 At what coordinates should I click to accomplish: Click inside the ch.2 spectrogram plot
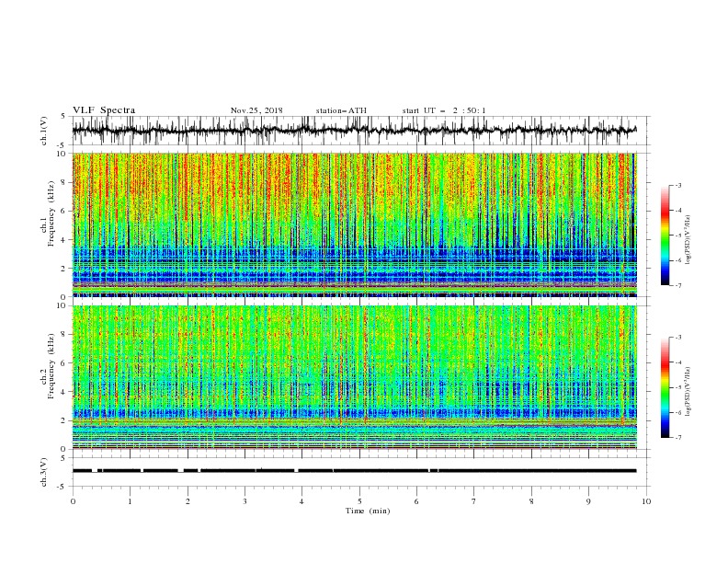[x=354, y=377]
